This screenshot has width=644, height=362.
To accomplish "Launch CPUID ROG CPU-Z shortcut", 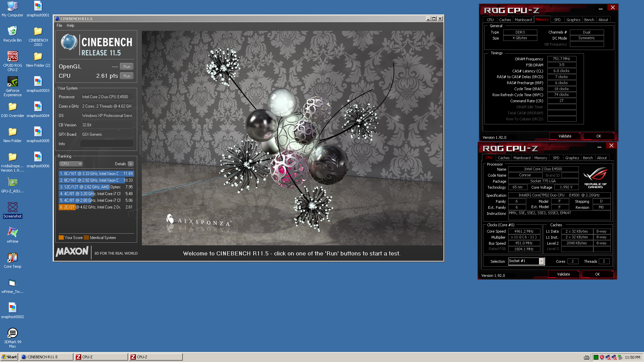I will [12, 61].
